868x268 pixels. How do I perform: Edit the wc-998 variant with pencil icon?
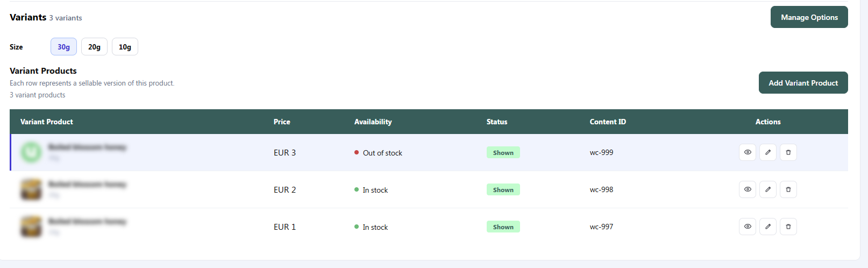tap(768, 189)
